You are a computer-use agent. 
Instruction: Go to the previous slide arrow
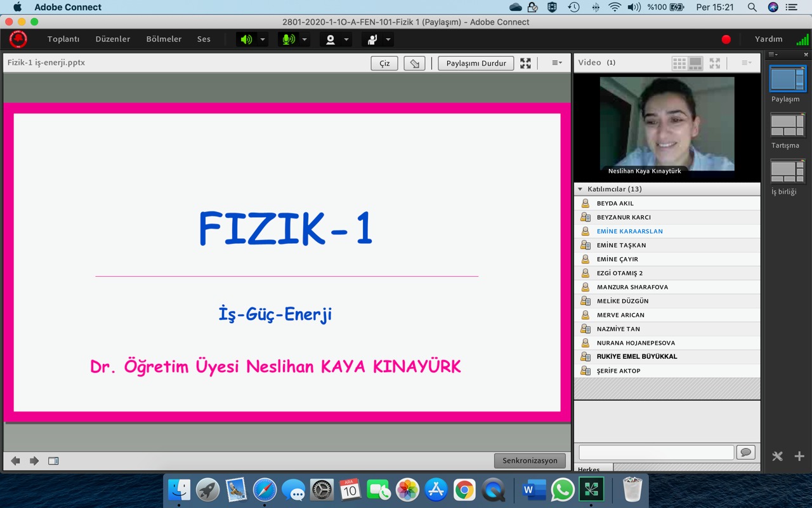click(15, 461)
